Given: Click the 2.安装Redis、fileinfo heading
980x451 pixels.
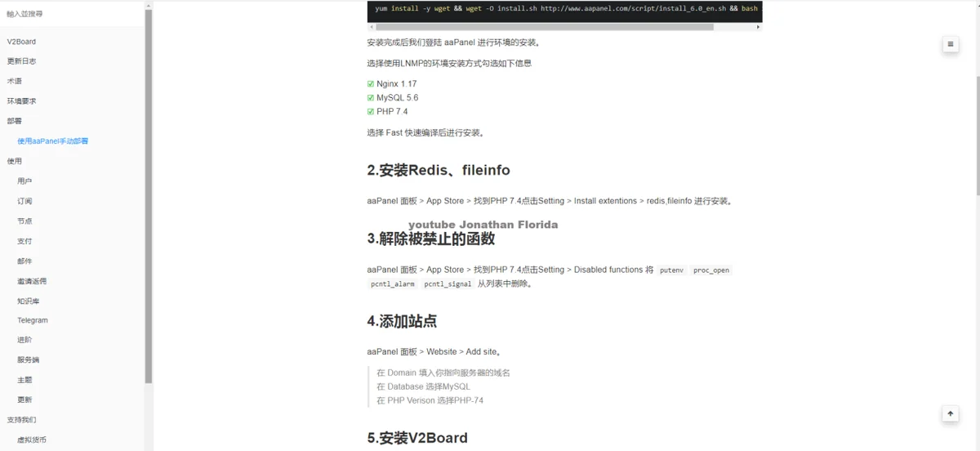Looking at the screenshot, I should coord(439,170).
